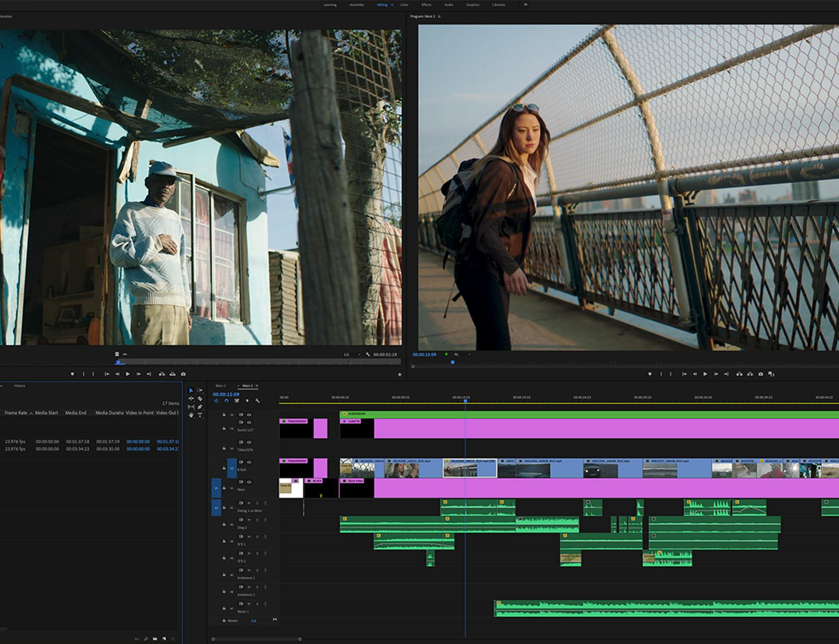Image resolution: width=839 pixels, height=644 pixels.
Task: Mark Out point in Source monitor
Action: [x=93, y=374]
